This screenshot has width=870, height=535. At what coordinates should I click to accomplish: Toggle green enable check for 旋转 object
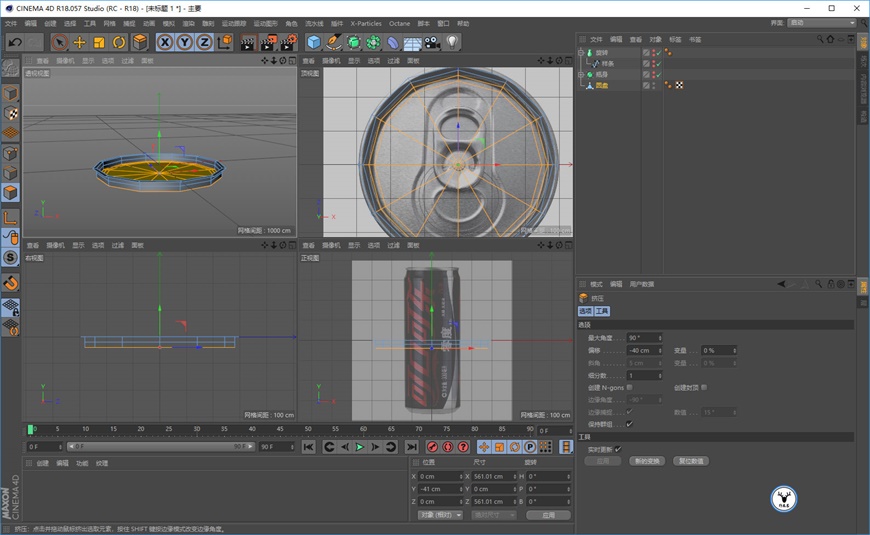[x=659, y=53]
